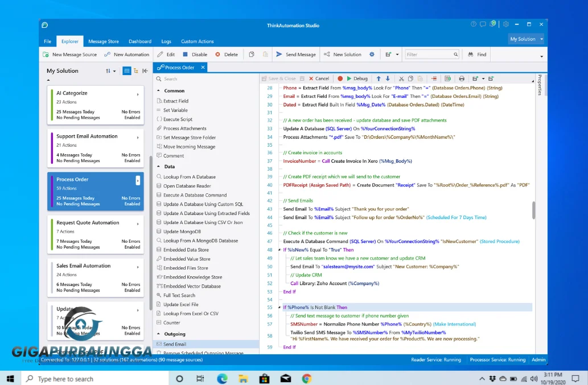Screen dimensions: 588x385
Task: Switch to the Message Store tab
Action: click(104, 41)
